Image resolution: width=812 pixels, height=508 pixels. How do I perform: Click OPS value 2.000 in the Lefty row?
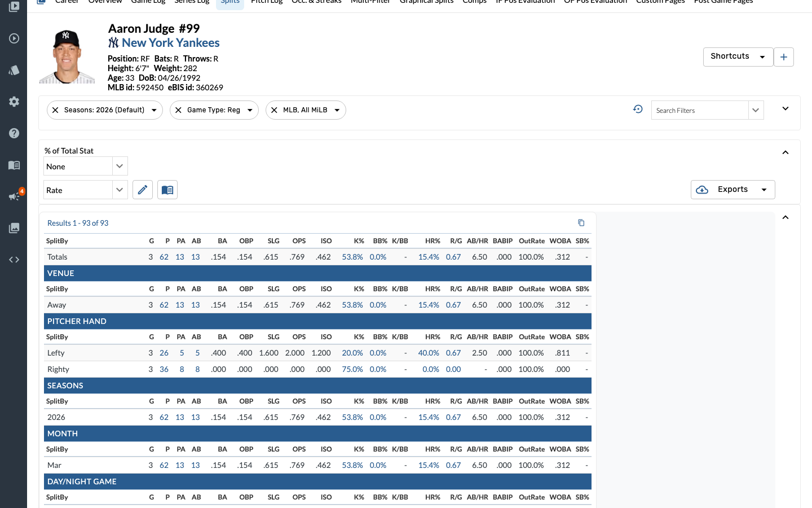[295, 353]
